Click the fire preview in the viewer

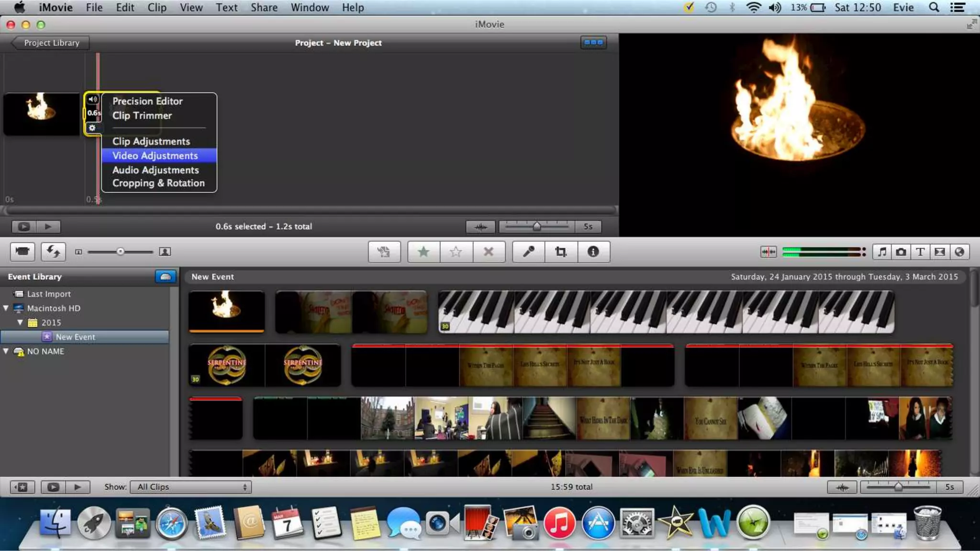click(x=799, y=135)
